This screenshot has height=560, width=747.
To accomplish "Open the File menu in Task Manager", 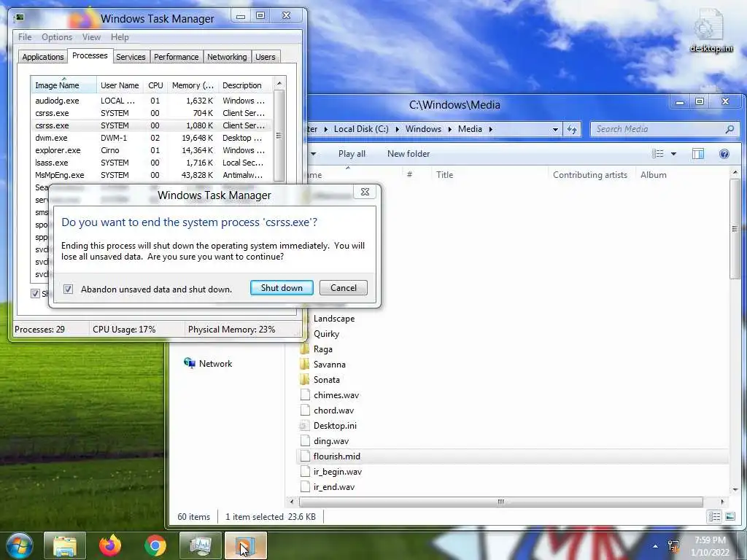I will coord(25,37).
